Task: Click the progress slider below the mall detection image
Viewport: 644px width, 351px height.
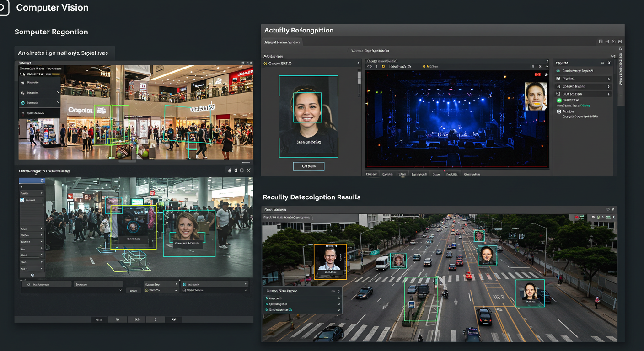Action: (128, 160)
